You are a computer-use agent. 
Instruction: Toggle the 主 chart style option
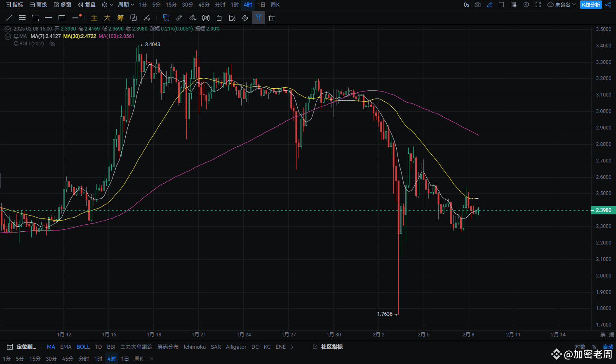point(94,18)
